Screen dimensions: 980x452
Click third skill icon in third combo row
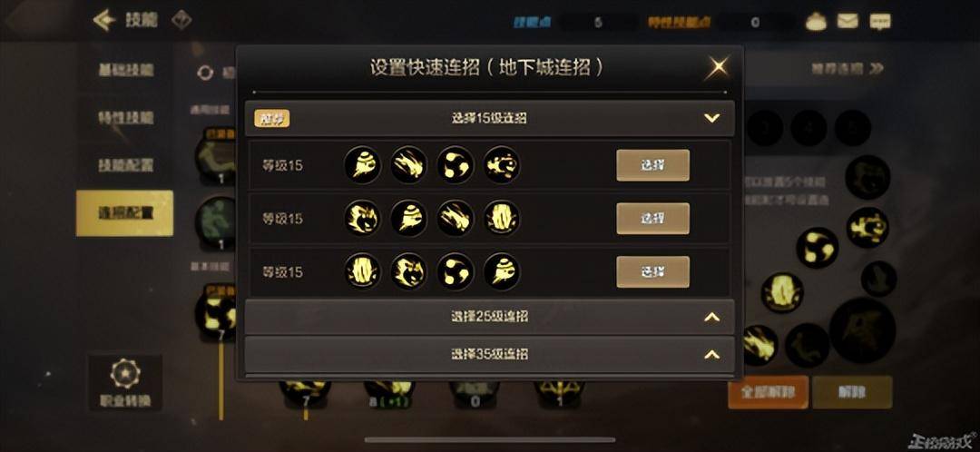pos(455,272)
